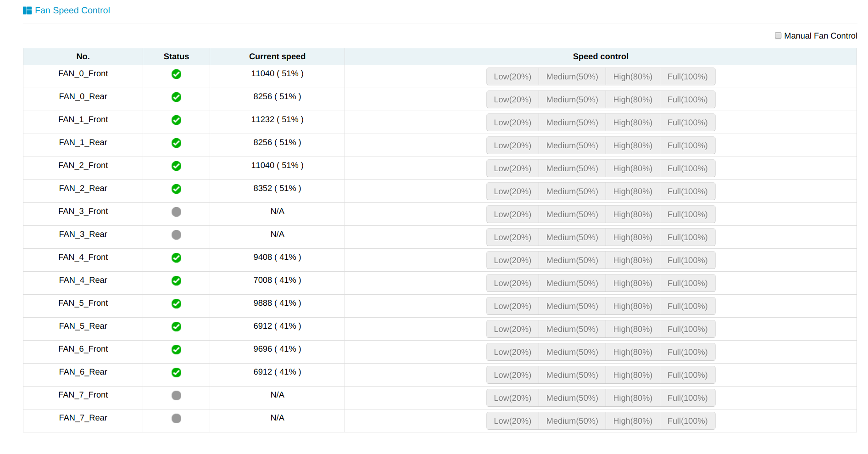868x454 pixels.
Task: Click the Fan Speed Control title link
Action: coord(72,11)
